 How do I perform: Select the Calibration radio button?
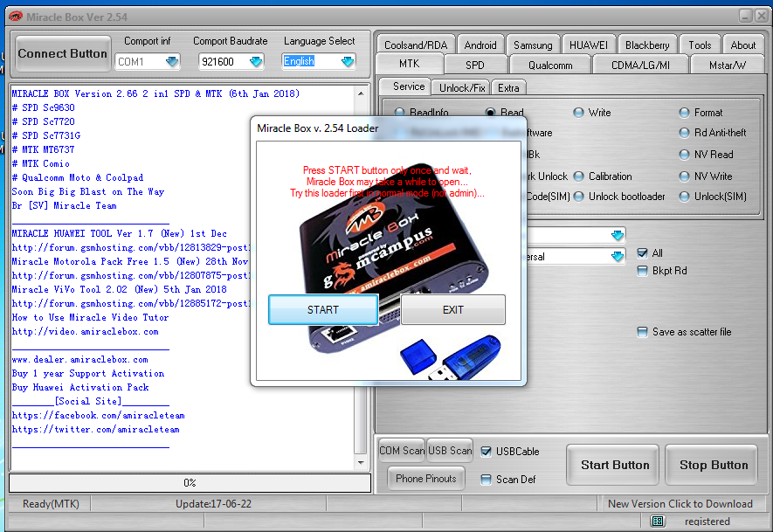[579, 176]
